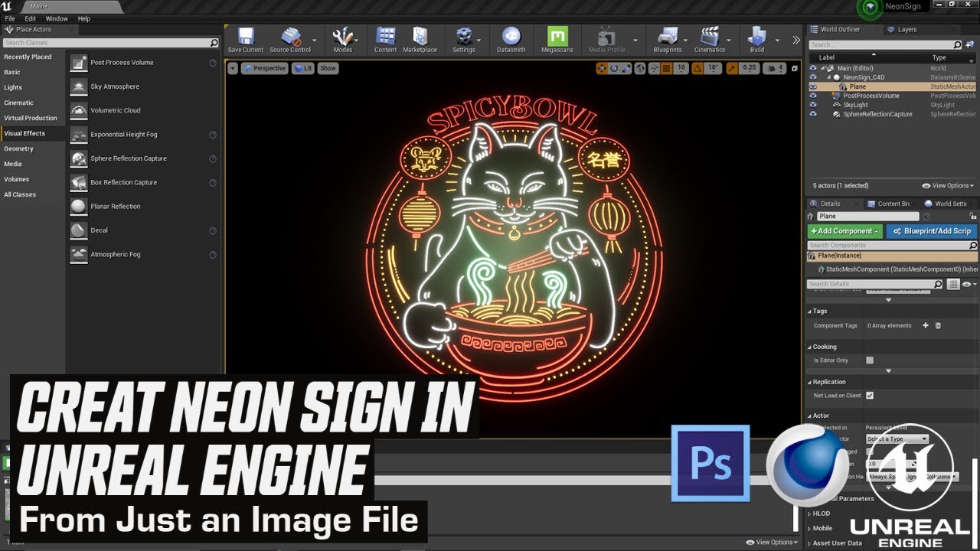
Task: Toggle world/local coordinate globe icon
Action: pos(639,68)
